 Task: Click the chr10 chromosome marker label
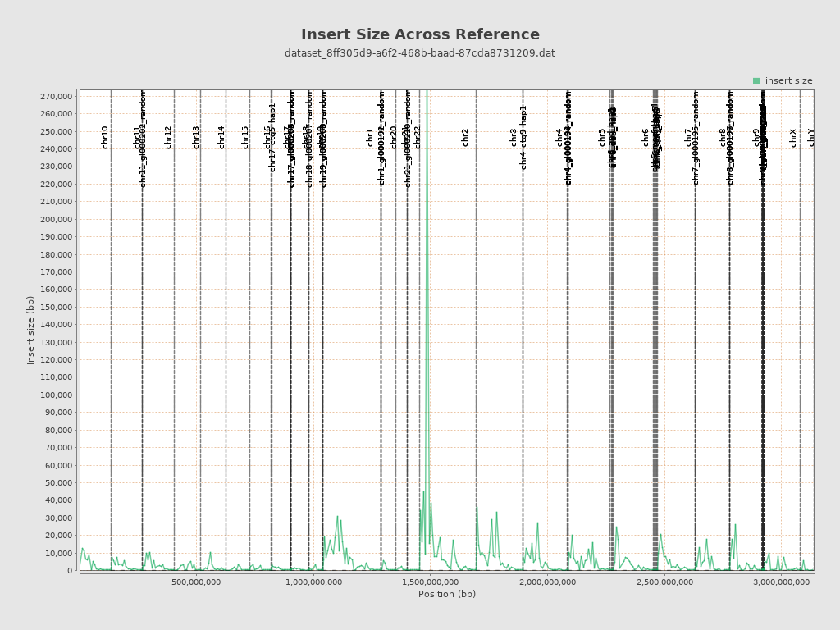(105, 137)
